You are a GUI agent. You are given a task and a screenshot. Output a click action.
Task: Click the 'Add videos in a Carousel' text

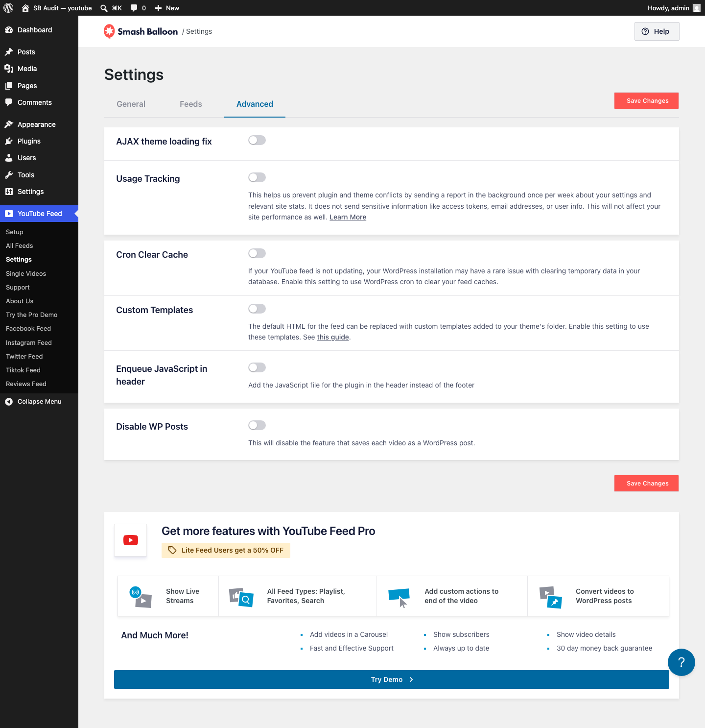tap(349, 634)
